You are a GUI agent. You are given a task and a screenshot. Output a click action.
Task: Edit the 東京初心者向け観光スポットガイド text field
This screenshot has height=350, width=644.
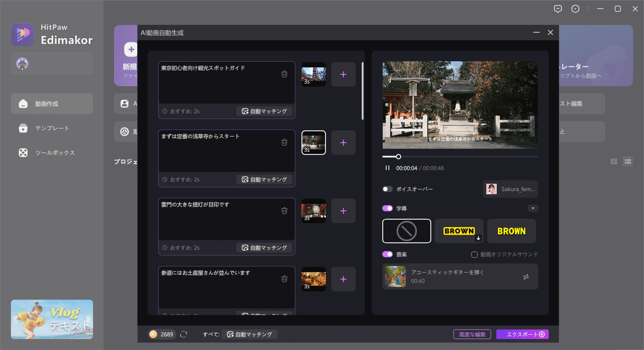pyautogui.click(x=227, y=82)
